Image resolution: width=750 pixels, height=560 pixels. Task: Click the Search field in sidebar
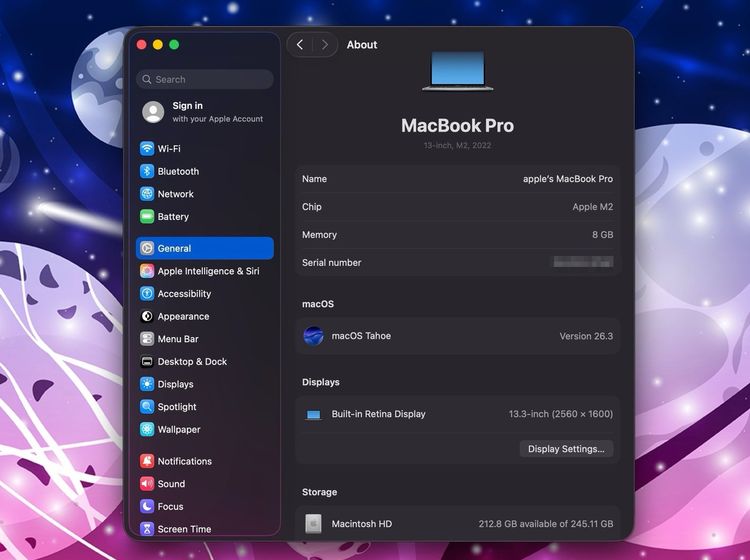(x=205, y=79)
